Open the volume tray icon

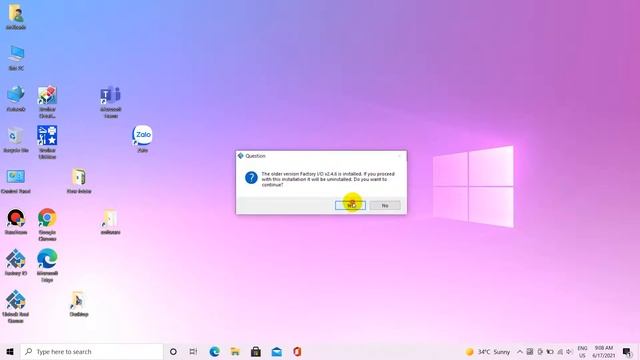pos(570,352)
